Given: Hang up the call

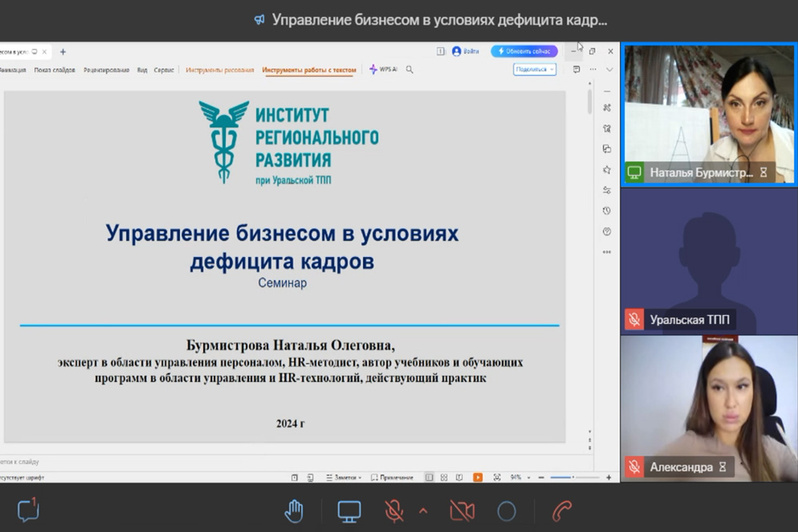Looking at the screenshot, I should 562,511.
